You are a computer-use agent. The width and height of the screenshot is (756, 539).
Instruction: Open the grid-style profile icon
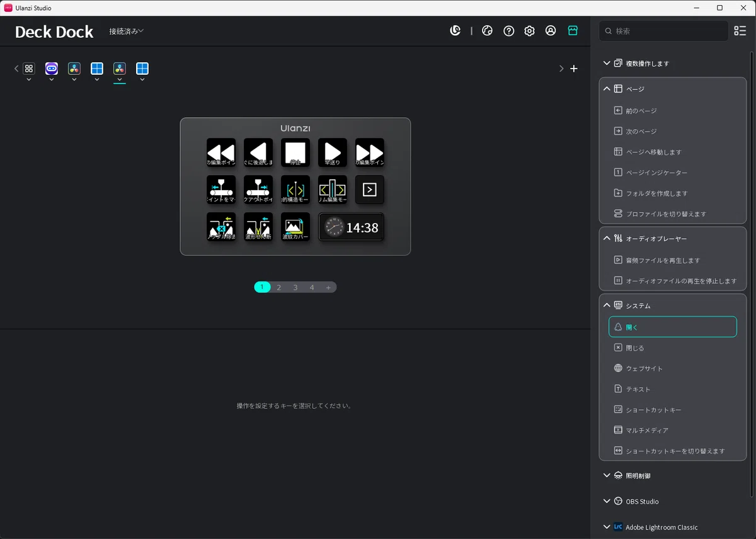pyautogui.click(x=29, y=69)
